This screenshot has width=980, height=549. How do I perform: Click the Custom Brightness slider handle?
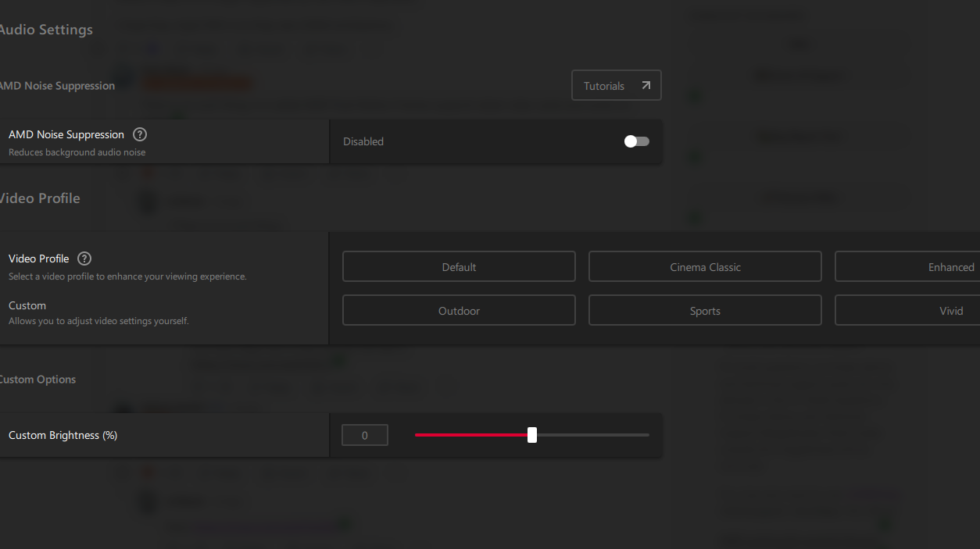[532, 435]
